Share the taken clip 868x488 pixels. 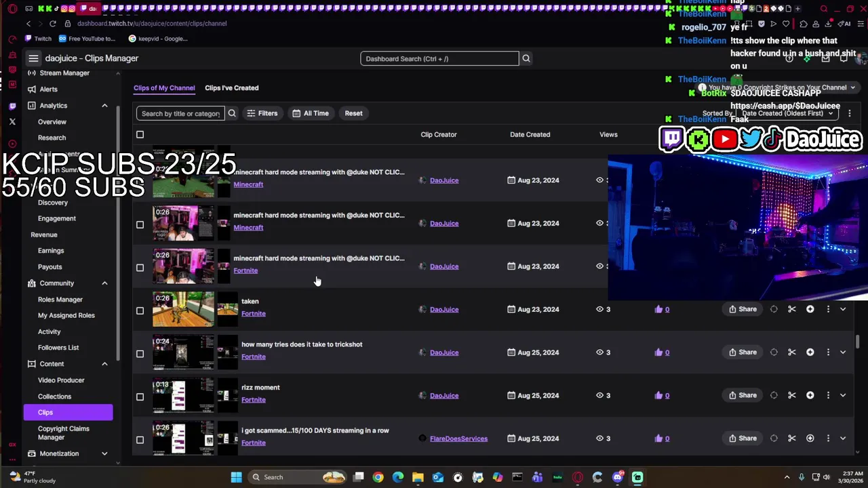pyautogui.click(x=743, y=309)
